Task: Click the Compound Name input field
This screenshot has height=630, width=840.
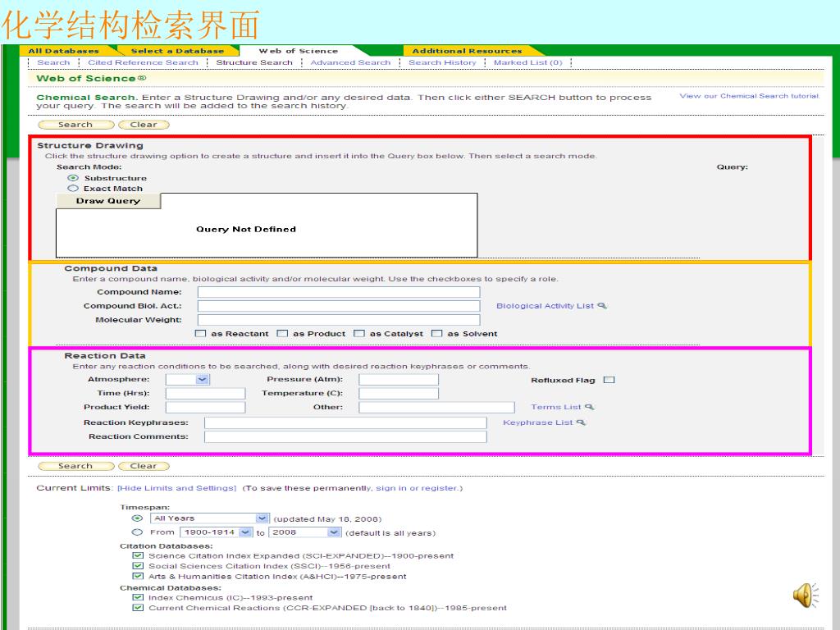Action: (339, 292)
